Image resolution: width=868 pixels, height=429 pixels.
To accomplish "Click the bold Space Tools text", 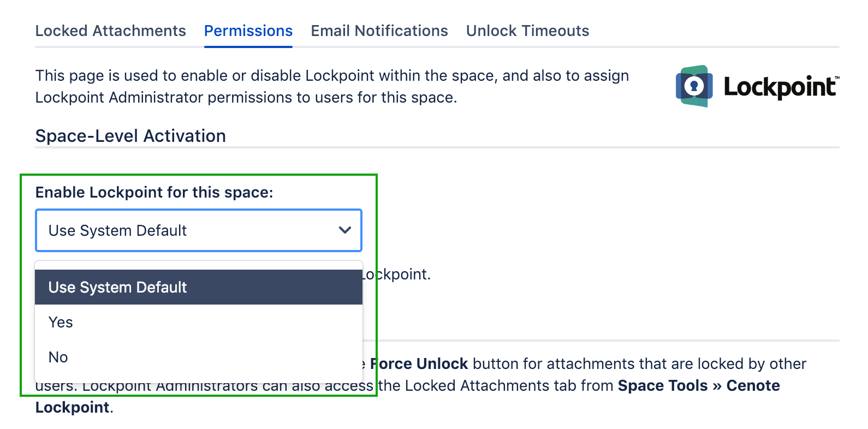I will point(662,386).
